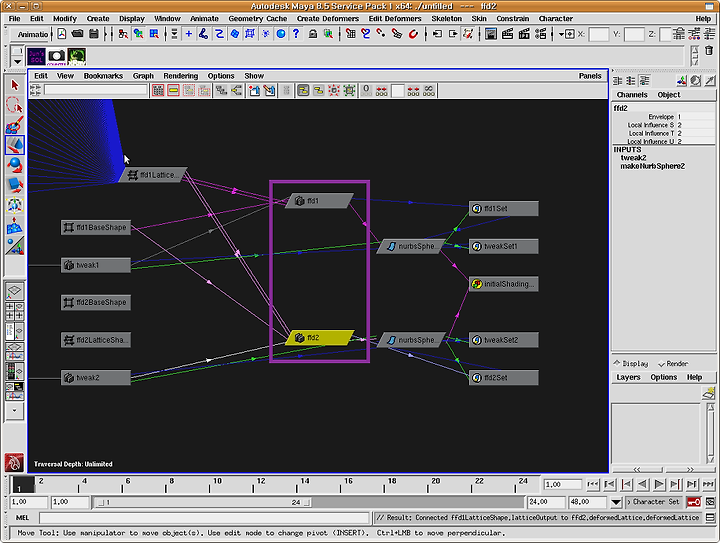Click the Render current frame clapboard icon
720x543 pixels.
pyautogui.click(x=507, y=34)
